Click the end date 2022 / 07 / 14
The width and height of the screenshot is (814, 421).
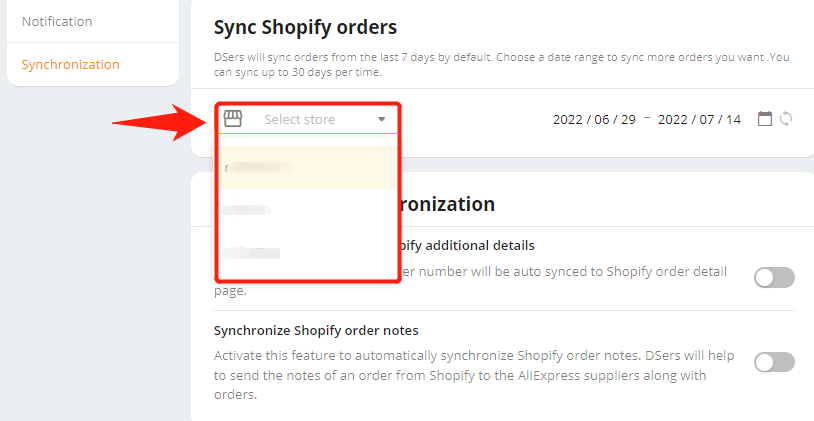(x=699, y=119)
